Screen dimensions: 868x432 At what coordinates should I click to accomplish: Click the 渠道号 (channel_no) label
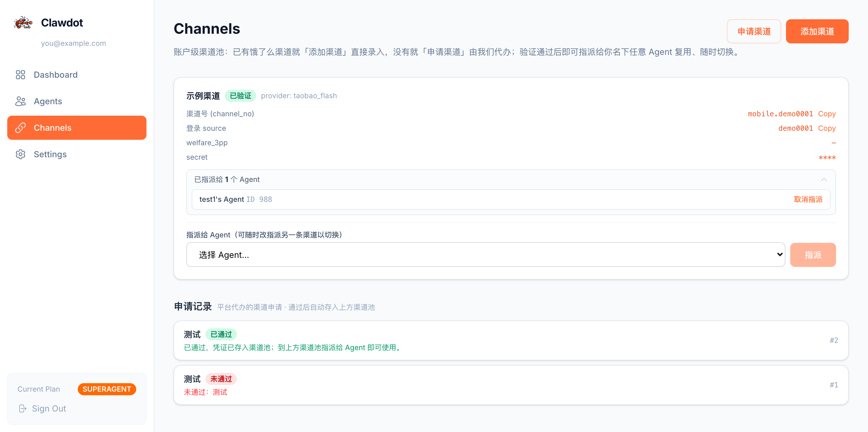[x=220, y=114]
